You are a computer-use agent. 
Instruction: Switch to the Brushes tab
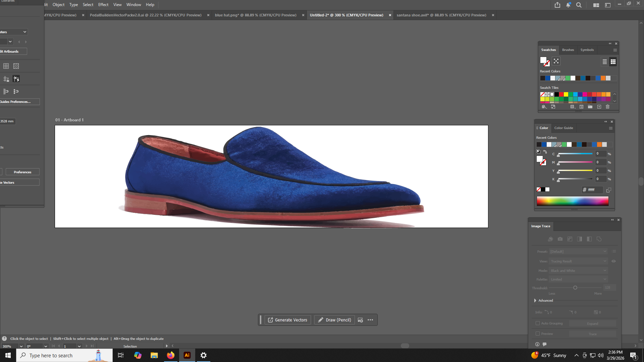[568, 50]
